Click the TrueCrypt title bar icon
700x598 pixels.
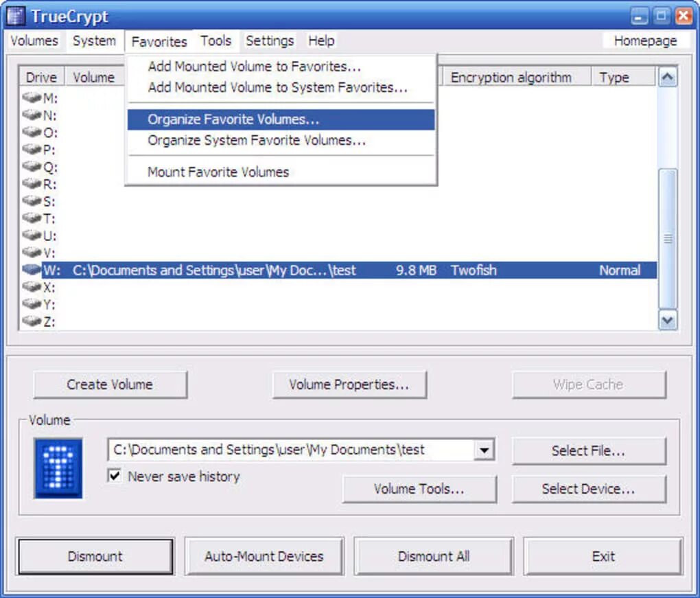click(x=16, y=16)
